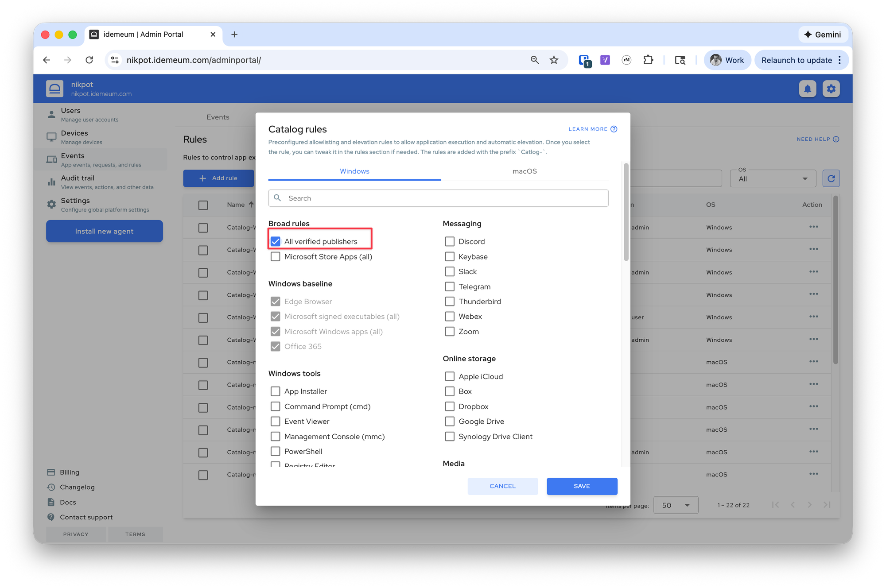Check the Dropbox checkbox

(x=450, y=406)
